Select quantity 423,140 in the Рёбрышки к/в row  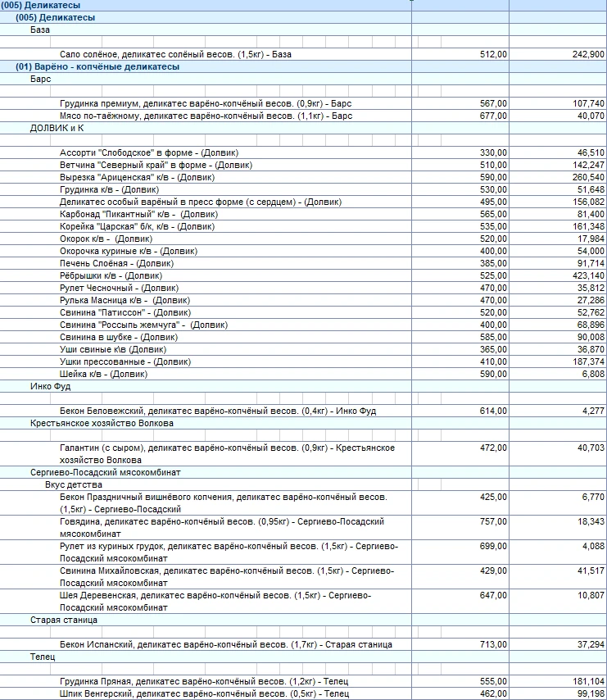585,275
